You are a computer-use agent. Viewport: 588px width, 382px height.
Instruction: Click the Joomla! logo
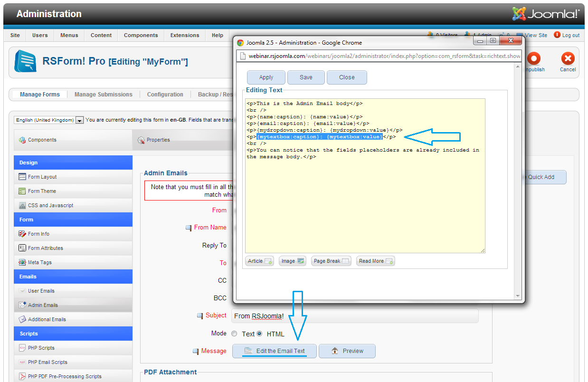tap(546, 14)
